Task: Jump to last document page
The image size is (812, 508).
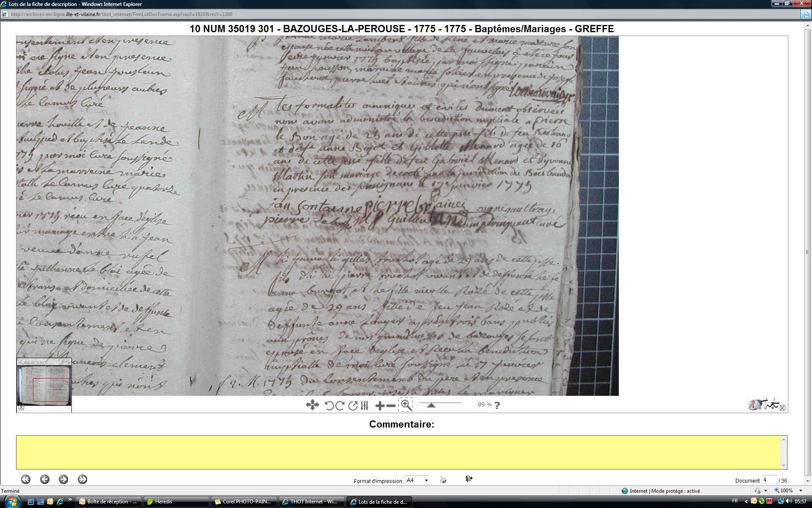Action: coord(82,479)
